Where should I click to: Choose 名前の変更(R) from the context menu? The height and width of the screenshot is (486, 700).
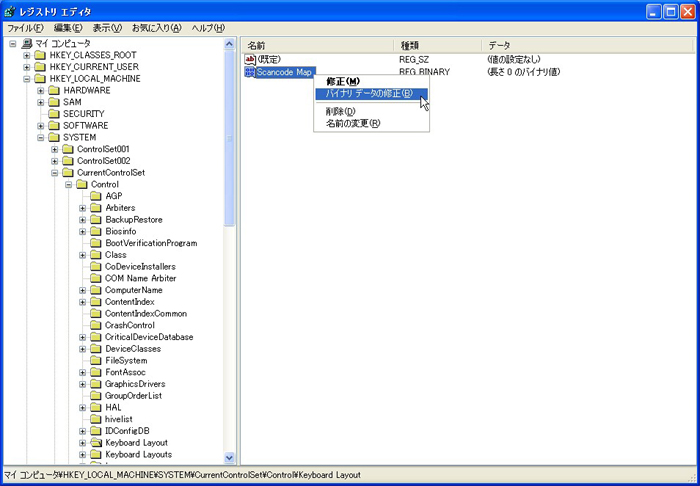[x=371, y=124]
